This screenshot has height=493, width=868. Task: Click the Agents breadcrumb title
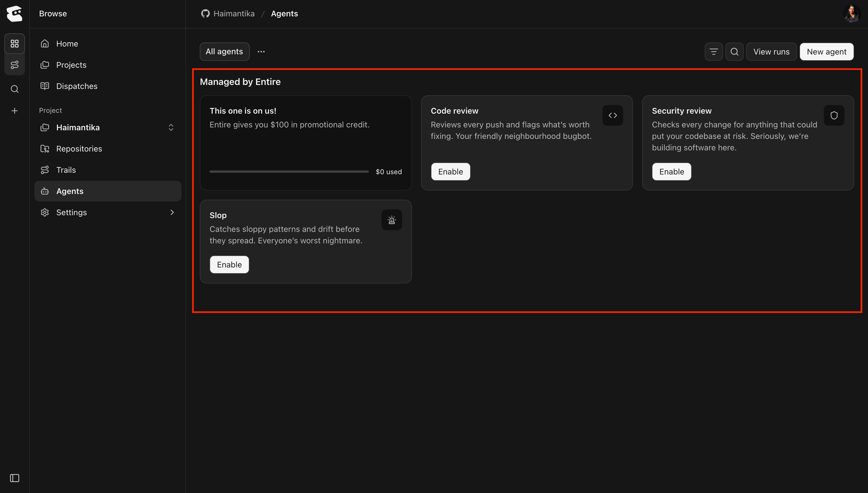[284, 13]
